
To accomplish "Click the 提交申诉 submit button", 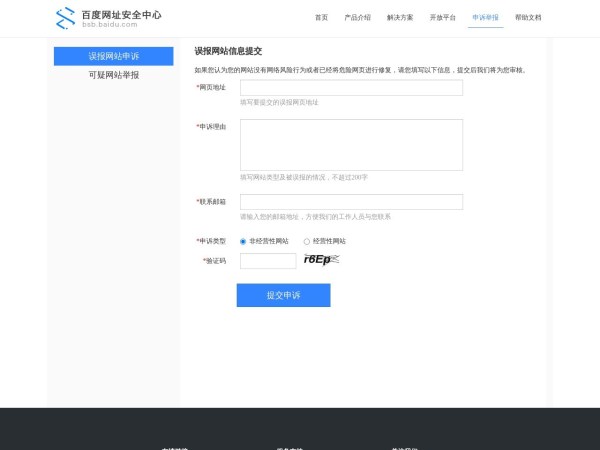I will [283, 295].
